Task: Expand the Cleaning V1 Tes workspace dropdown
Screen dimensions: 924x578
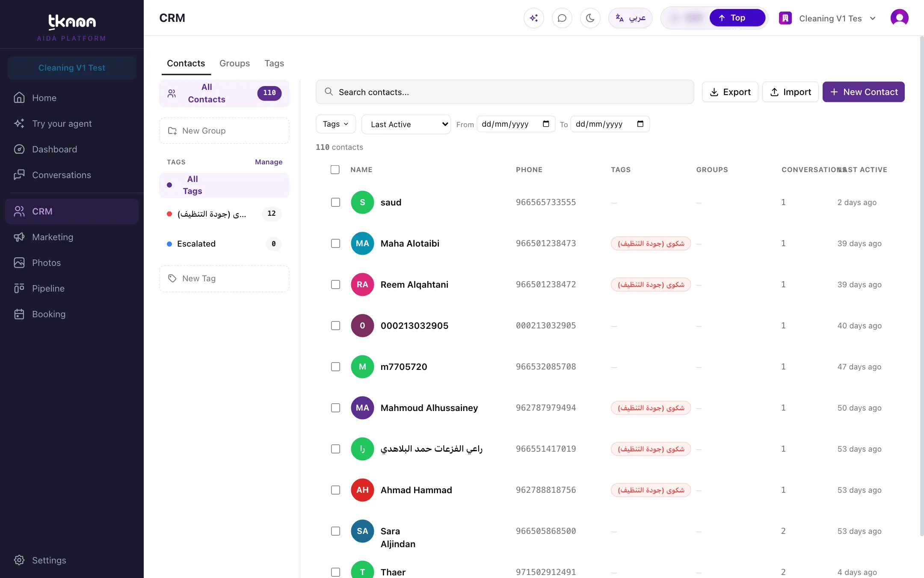Action: [x=827, y=18]
